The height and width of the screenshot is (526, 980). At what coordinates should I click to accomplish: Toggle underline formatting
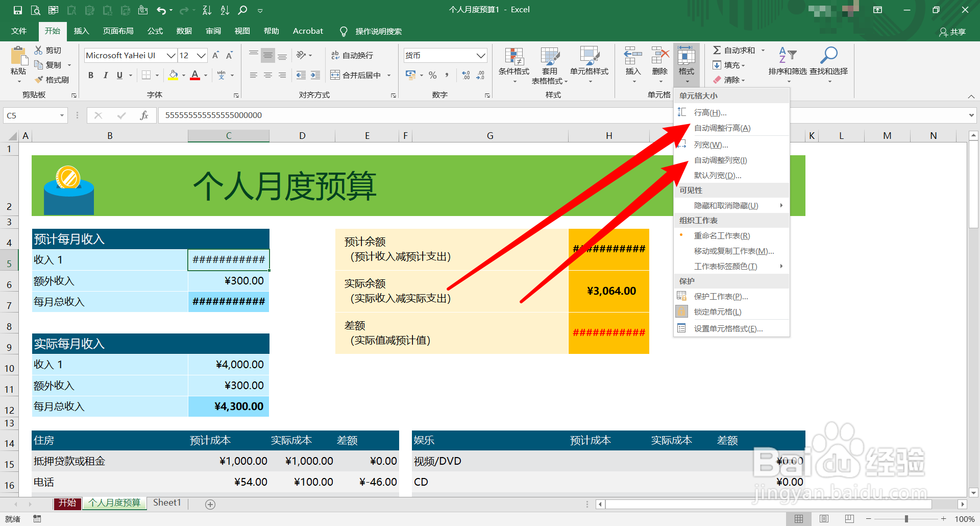[x=119, y=75]
